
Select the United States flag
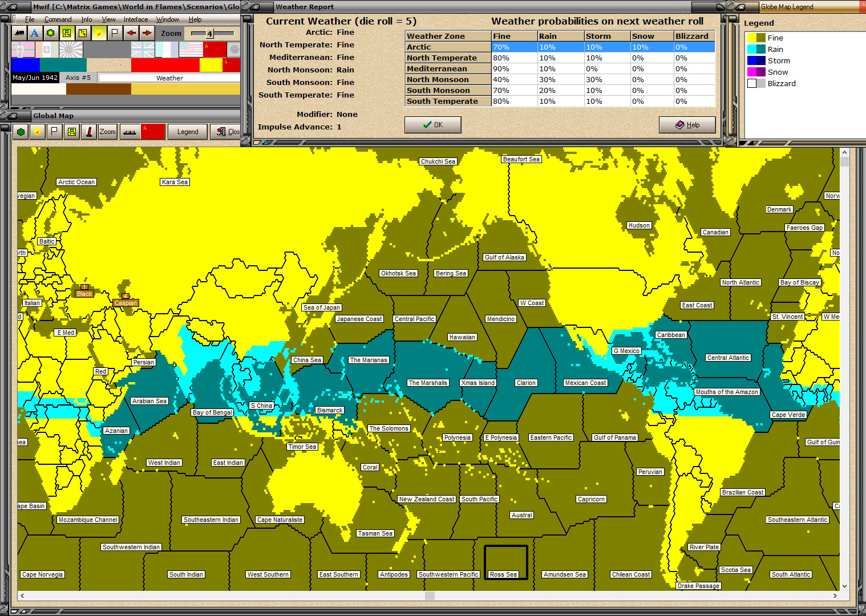click(x=191, y=50)
